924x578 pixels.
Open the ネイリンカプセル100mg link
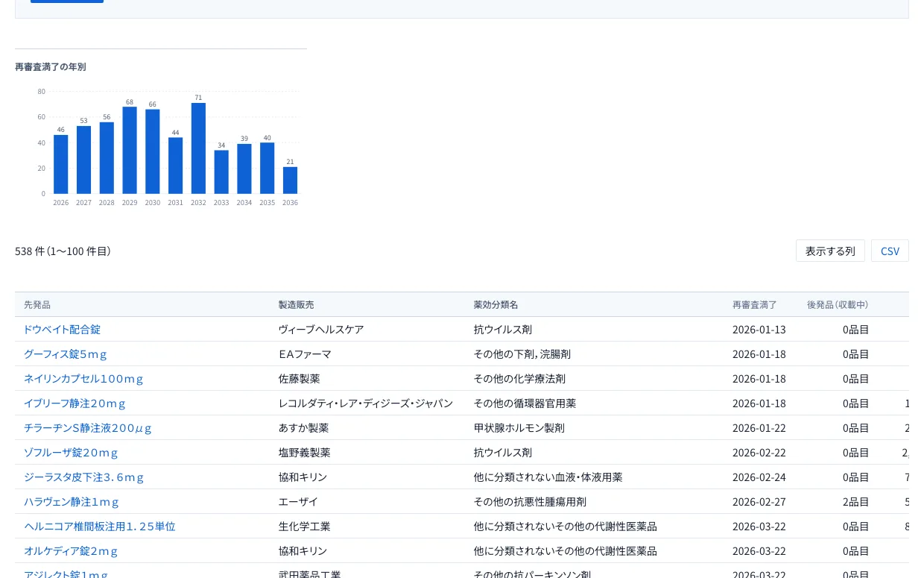click(83, 378)
